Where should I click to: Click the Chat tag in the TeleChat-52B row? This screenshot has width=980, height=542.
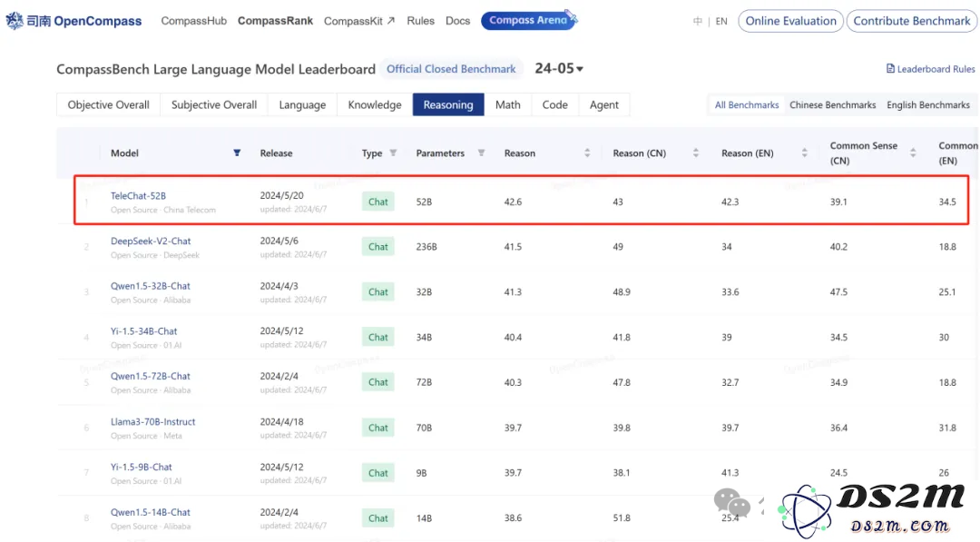point(378,202)
